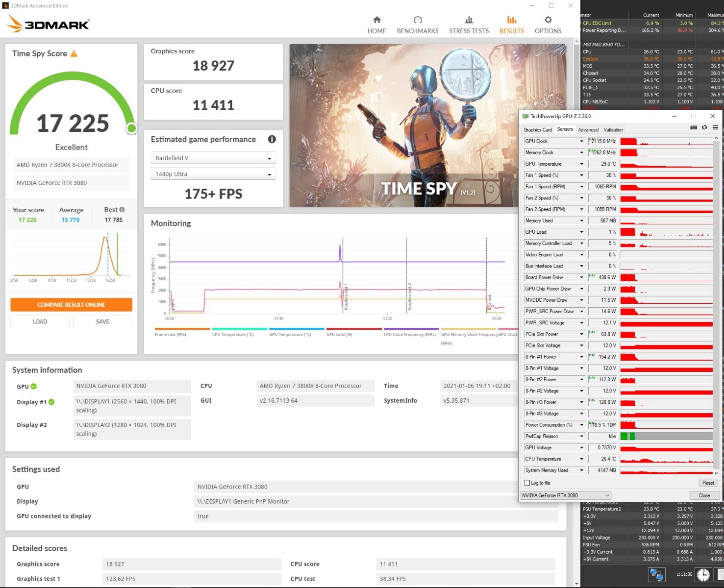Open the Battlefield V game dropdown
Image resolution: width=724 pixels, height=588 pixels.
[x=213, y=158]
